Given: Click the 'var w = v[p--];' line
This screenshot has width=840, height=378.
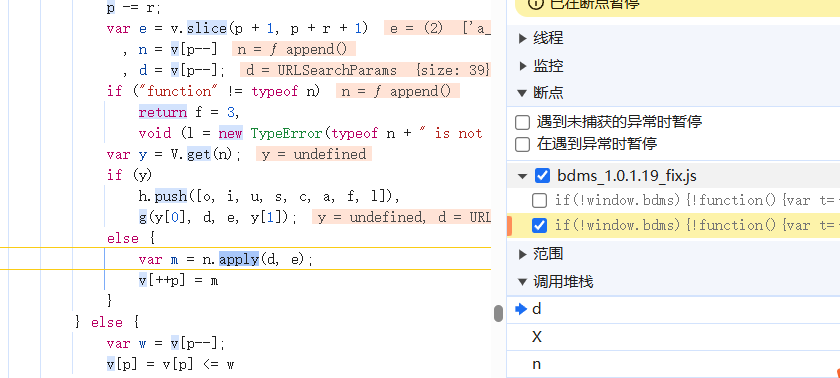Looking at the screenshot, I should coord(166,344).
